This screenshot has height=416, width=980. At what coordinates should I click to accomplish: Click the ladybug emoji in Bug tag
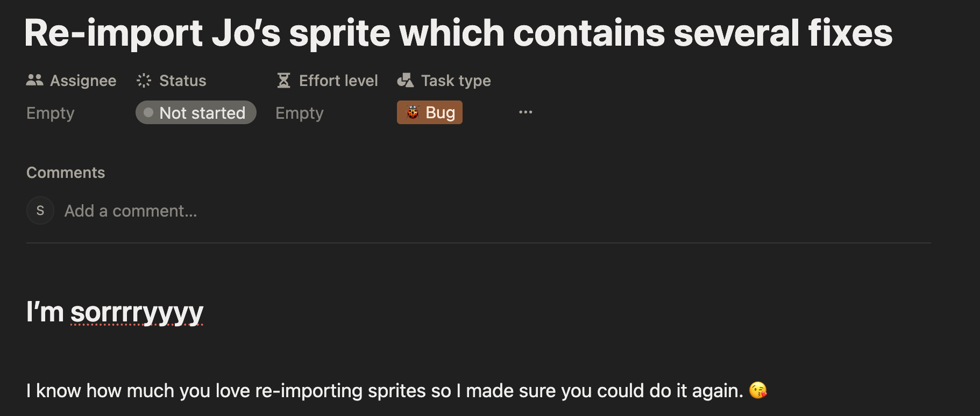point(413,112)
